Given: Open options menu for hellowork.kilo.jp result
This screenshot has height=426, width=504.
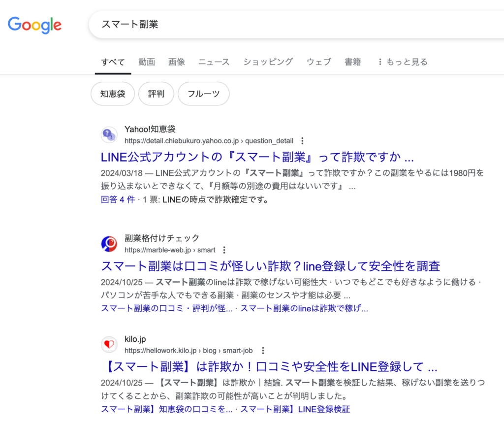Looking at the screenshot, I should point(263,351).
